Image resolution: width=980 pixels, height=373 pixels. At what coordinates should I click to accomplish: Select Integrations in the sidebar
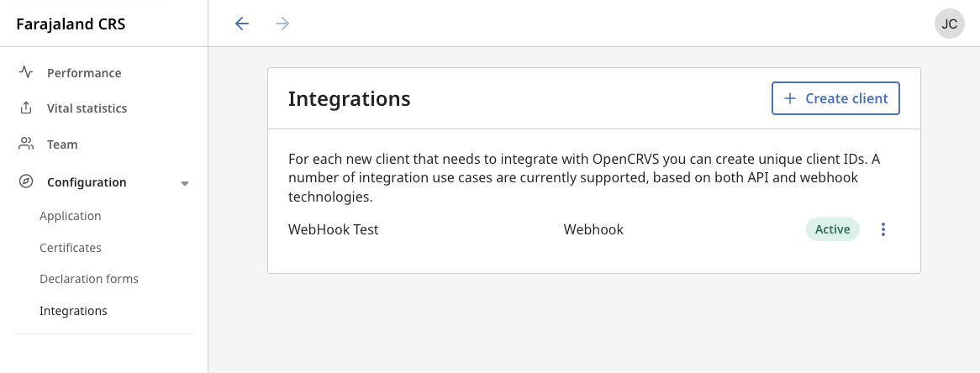coord(74,311)
